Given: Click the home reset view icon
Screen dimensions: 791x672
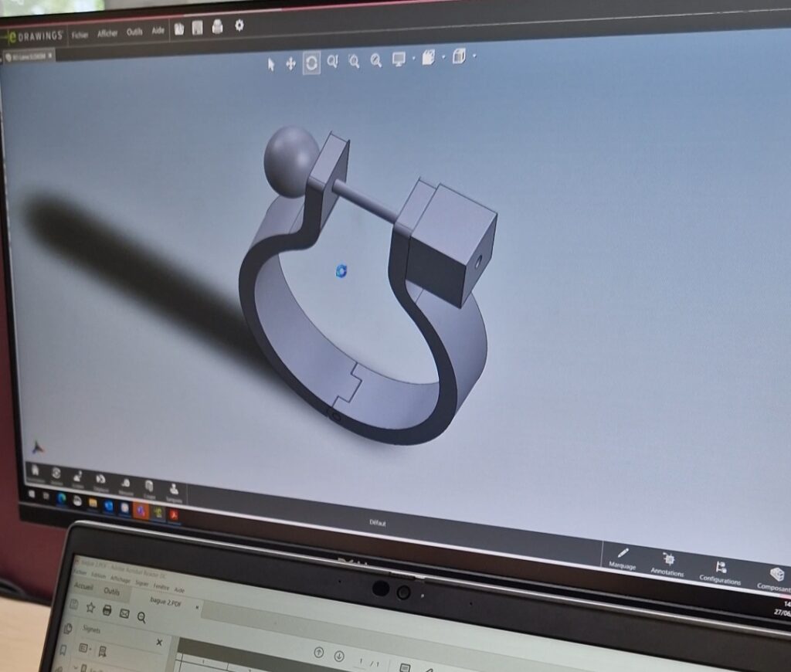Looking at the screenshot, I should 36,472.
